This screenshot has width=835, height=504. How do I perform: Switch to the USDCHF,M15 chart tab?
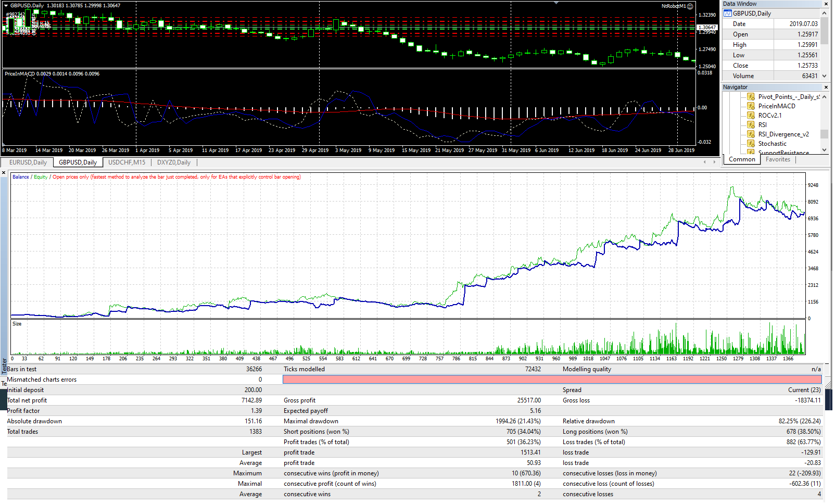[126, 162]
